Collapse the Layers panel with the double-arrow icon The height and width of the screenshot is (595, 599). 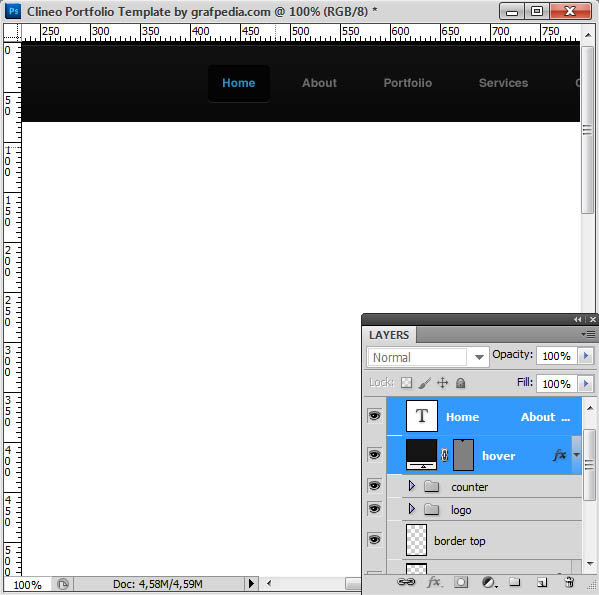pos(577,319)
